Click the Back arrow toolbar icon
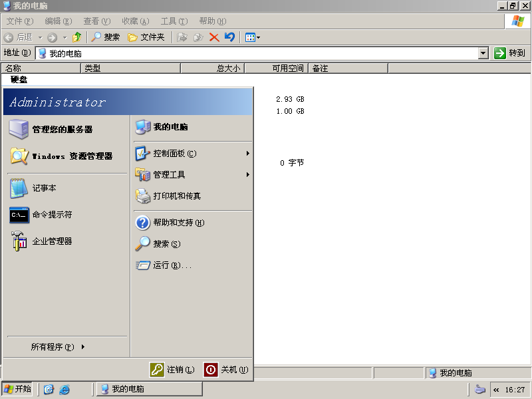532x399 pixels. 9,37
